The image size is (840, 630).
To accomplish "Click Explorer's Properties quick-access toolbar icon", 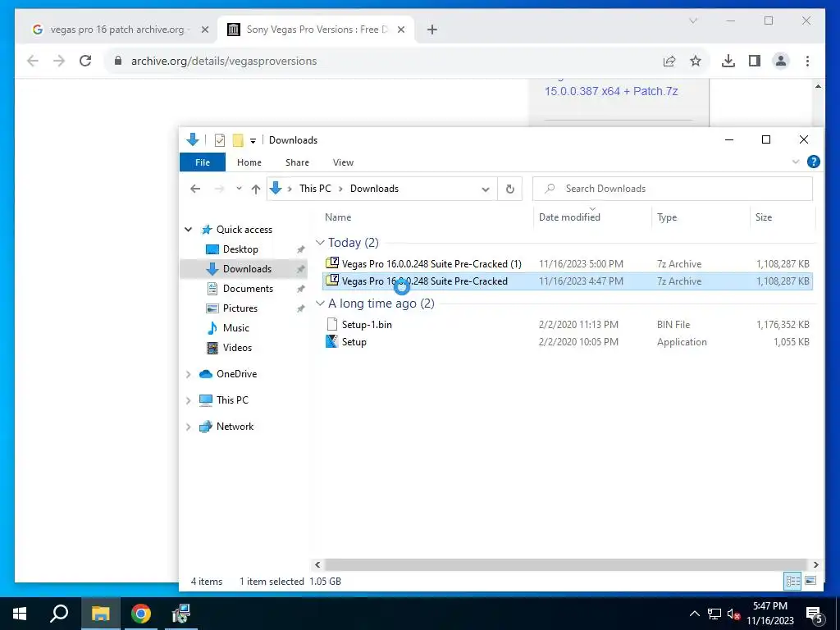I will [x=220, y=140].
